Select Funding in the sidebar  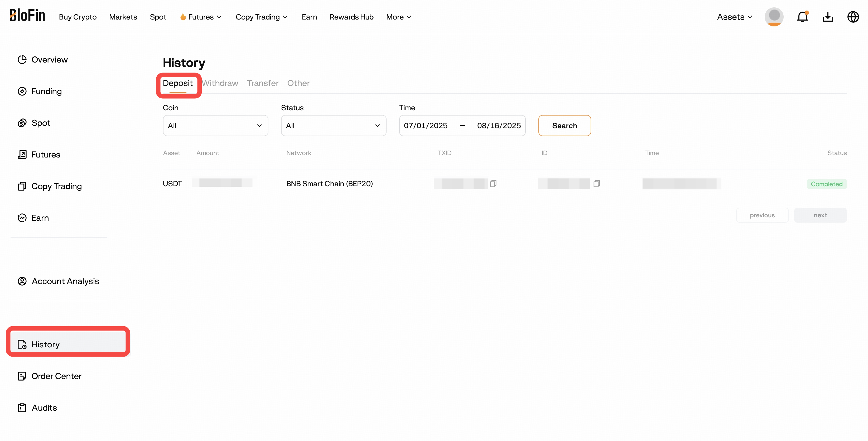click(46, 91)
